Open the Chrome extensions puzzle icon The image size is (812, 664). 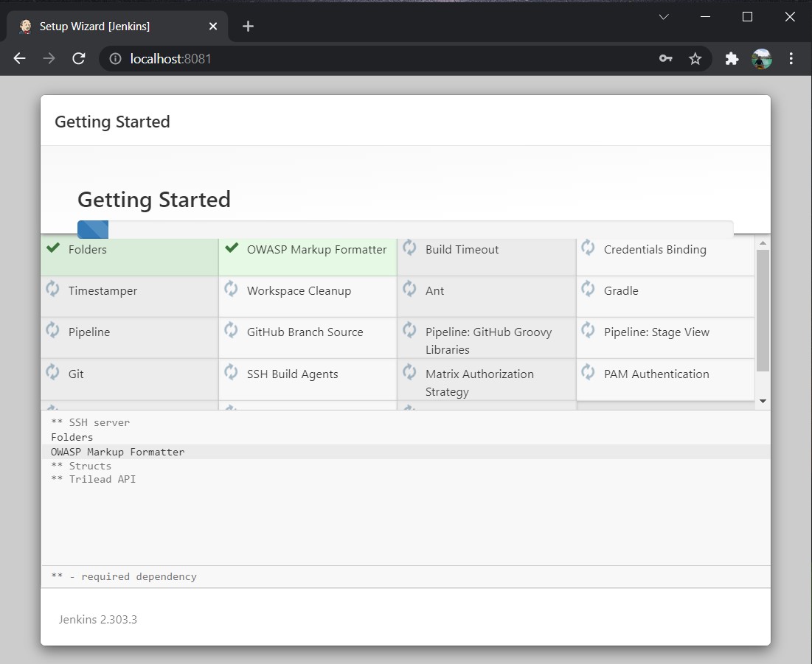(x=732, y=59)
